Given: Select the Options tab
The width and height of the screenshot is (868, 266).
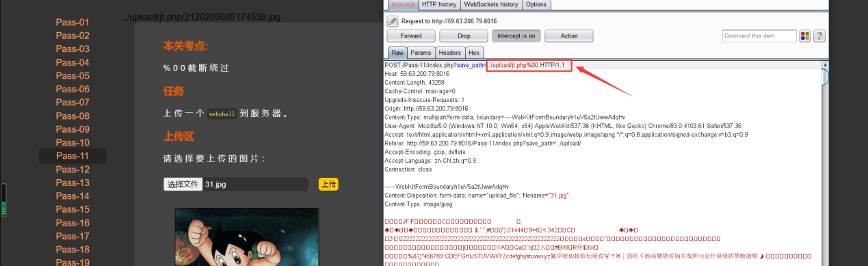Looking at the screenshot, I should point(536,5).
